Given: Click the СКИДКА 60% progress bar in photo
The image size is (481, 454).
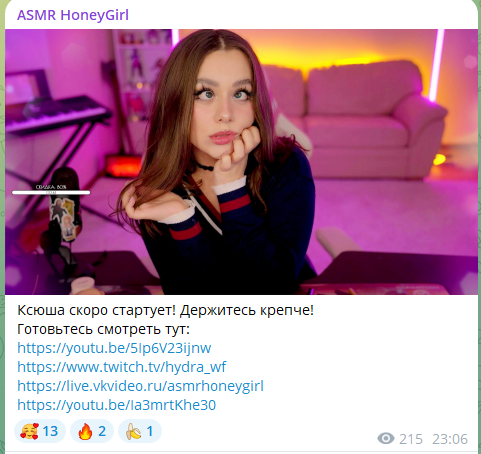Looking at the screenshot, I should coord(51,192).
